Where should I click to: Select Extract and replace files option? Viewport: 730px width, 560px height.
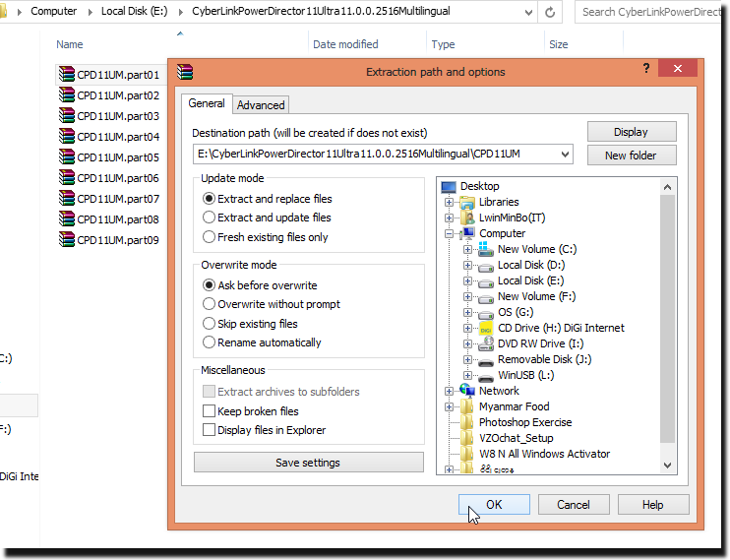click(x=268, y=199)
